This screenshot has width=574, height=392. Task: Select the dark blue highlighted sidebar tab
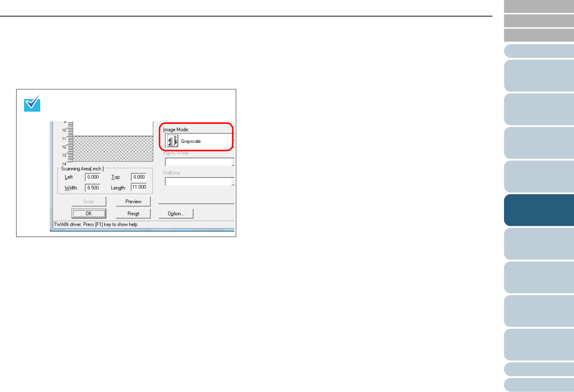(x=539, y=210)
